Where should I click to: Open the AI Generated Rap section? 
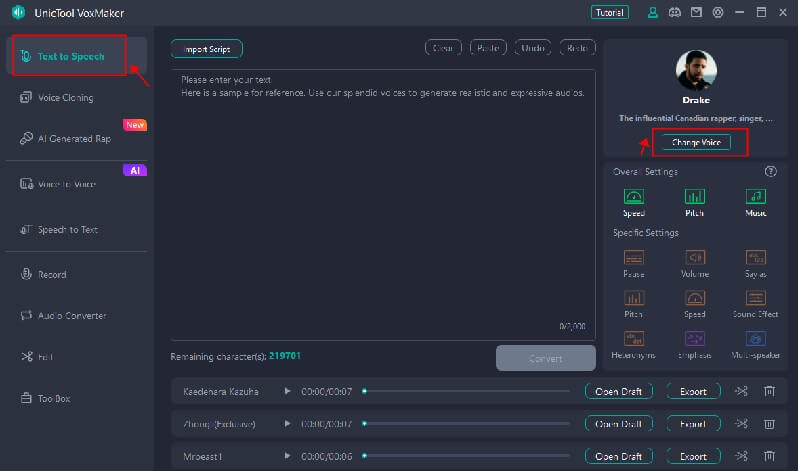73,139
